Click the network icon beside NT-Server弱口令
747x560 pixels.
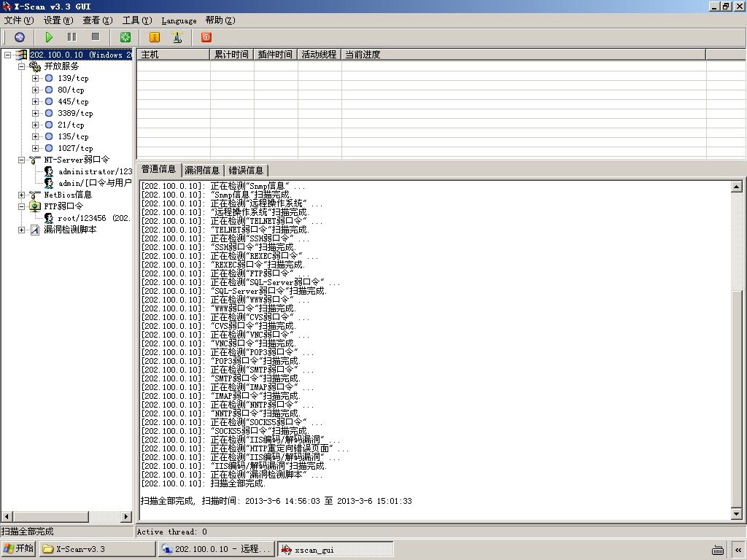coord(35,160)
